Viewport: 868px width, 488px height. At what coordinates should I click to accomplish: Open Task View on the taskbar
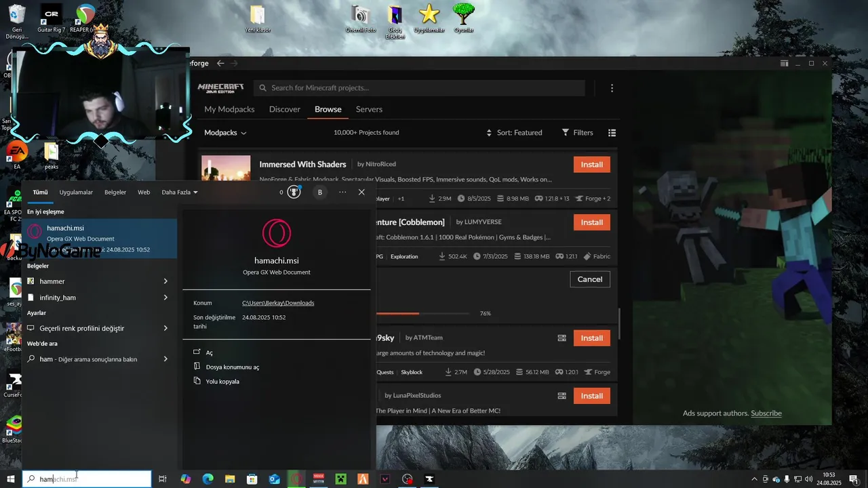point(163,479)
